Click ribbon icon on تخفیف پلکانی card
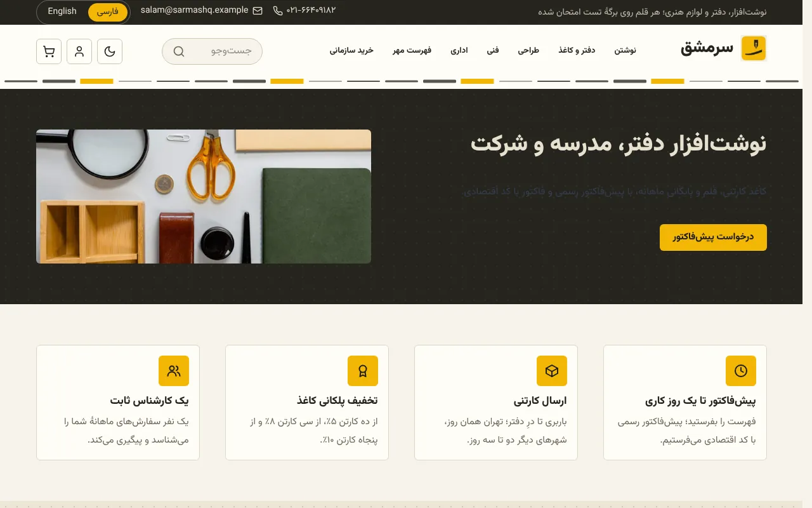 pyautogui.click(x=363, y=371)
